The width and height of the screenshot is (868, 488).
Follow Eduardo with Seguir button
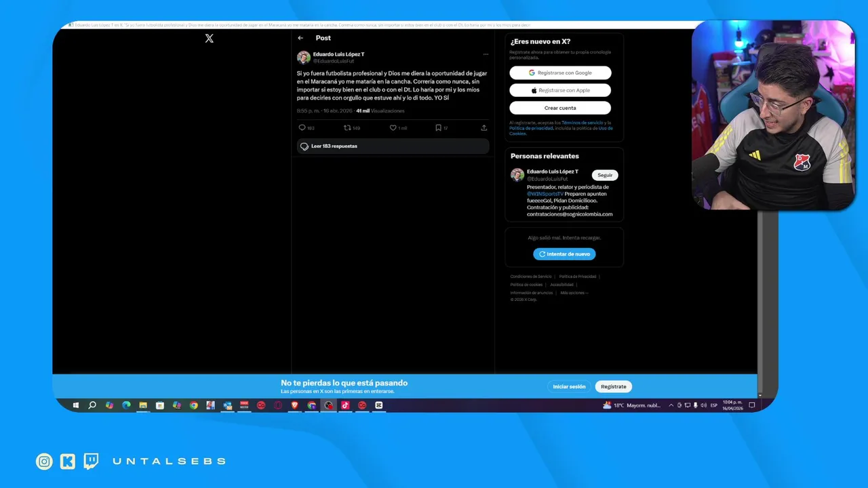[605, 175]
